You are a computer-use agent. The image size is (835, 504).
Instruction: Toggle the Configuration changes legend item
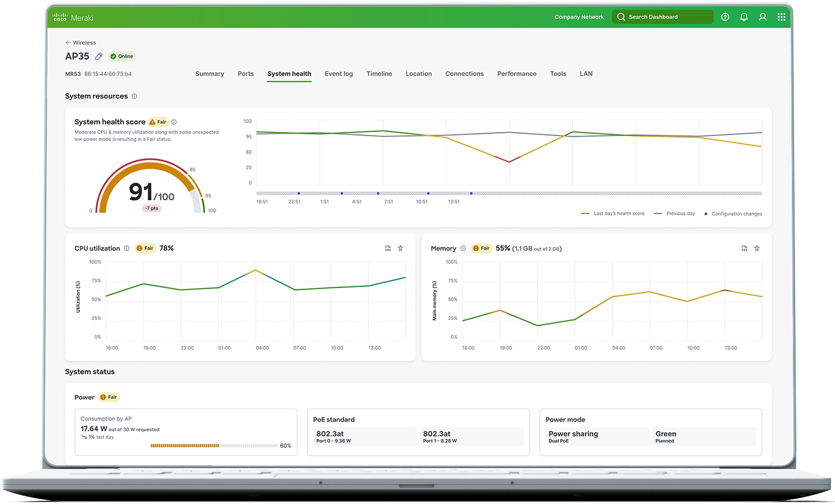pyautogui.click(x=733, y=214)
